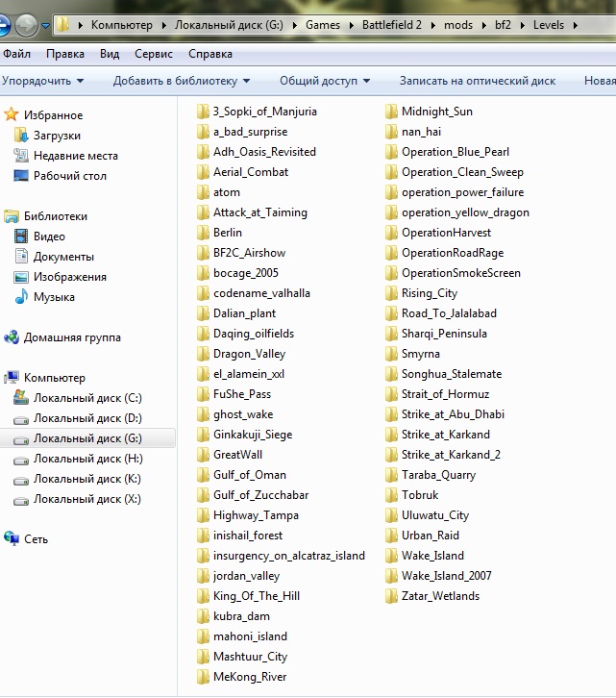Select insurgency_on_alcatraz_island folder name
Screen dimensions: 616x698
pyautogui.click(x=289, y=556)
